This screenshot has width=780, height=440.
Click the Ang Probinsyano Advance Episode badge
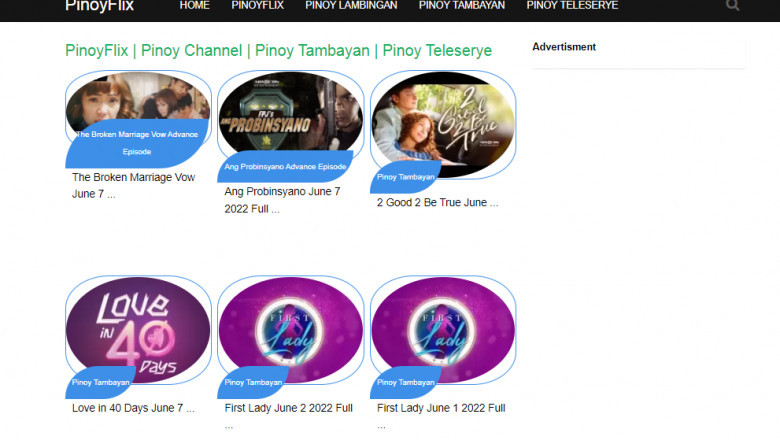(285, 167)
